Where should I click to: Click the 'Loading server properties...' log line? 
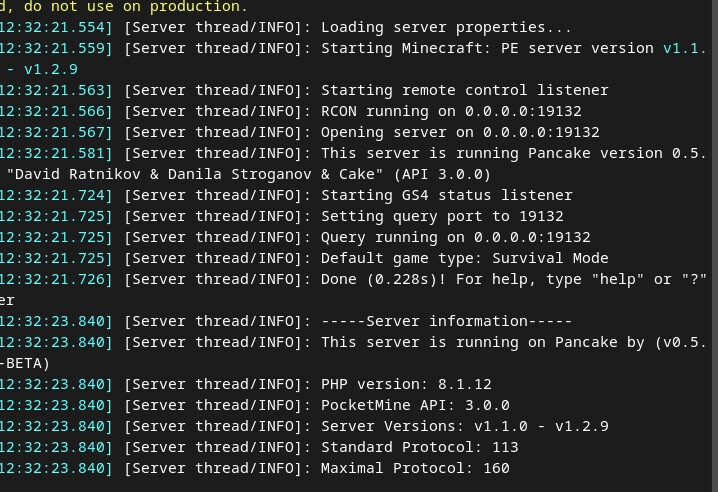[x=446, y=27]
